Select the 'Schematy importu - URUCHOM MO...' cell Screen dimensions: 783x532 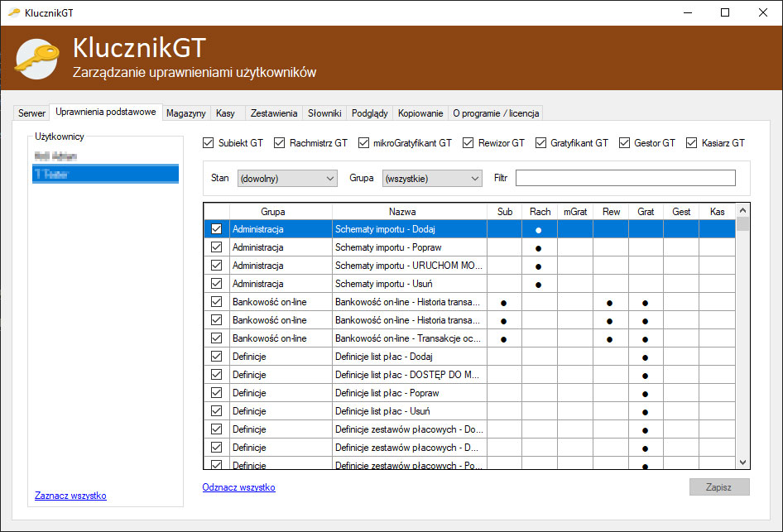[410, 266]
